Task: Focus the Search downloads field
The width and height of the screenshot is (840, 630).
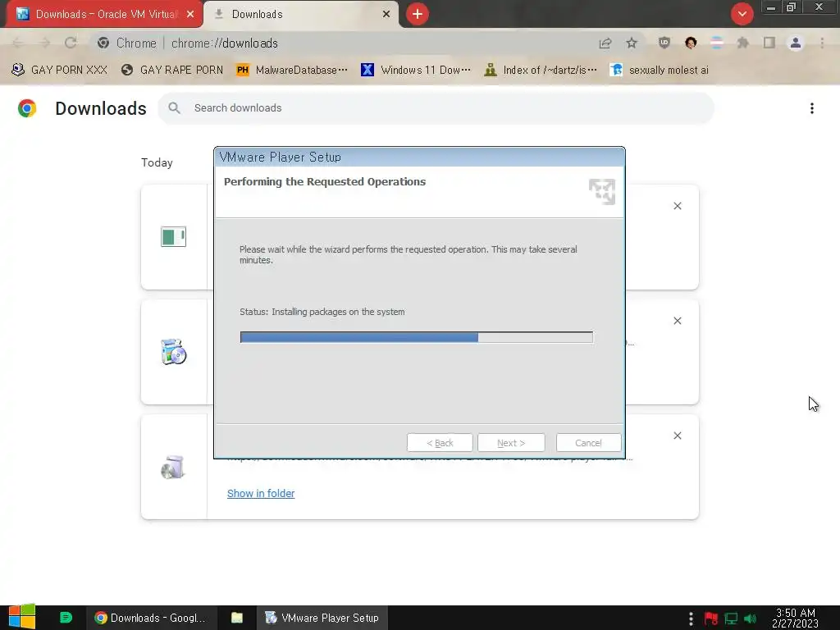Action: pyautogui.click(x=436, y=108)
